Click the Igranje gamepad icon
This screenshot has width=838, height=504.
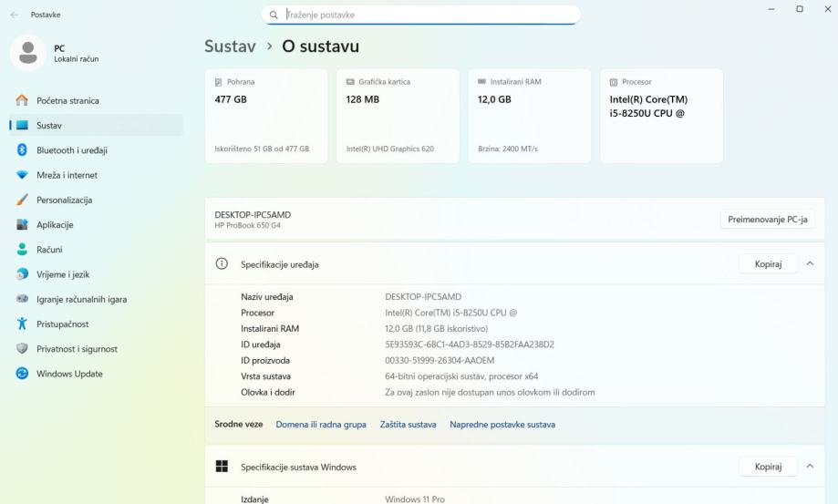click(22, 299)
